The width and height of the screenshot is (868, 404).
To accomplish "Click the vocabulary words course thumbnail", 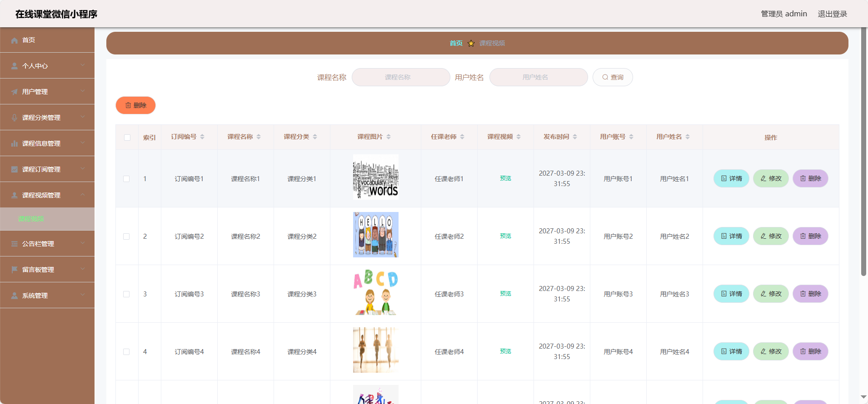I will tap(376, 177).
